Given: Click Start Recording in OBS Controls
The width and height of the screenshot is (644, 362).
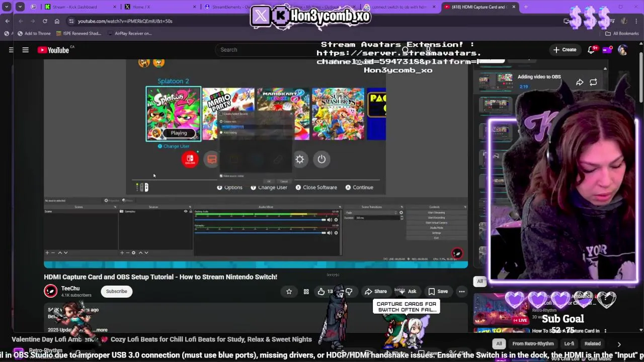Looking at the screenshot, I should (436, 218).
